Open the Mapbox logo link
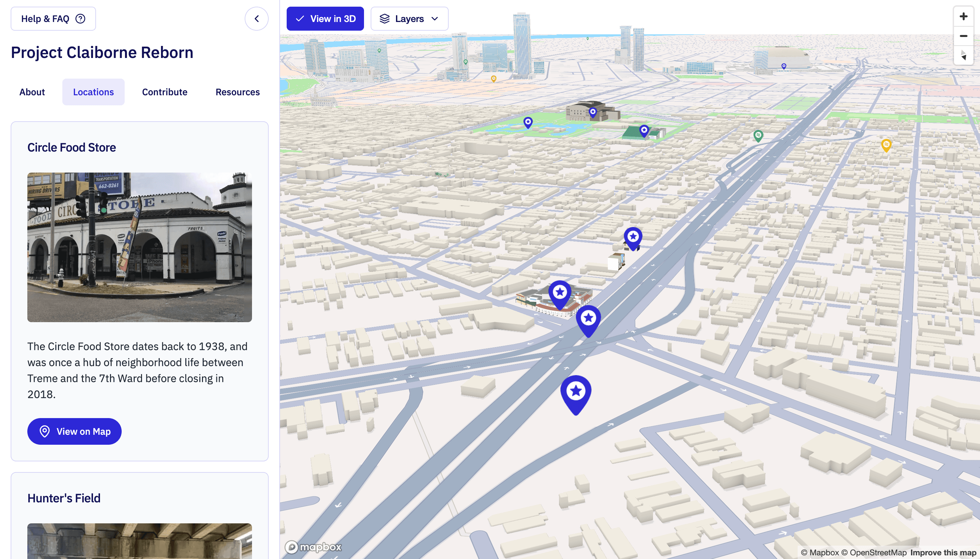The width and height of the screenshot is (980, 559). click(313, 547)
